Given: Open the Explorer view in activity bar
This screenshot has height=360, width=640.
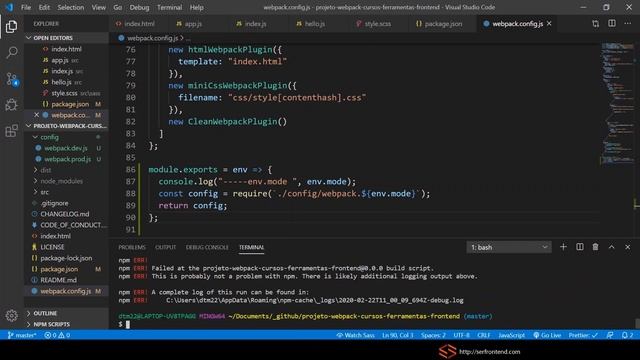Looking at the screenshot, I should pyautogui.click(x=11, y=27).
